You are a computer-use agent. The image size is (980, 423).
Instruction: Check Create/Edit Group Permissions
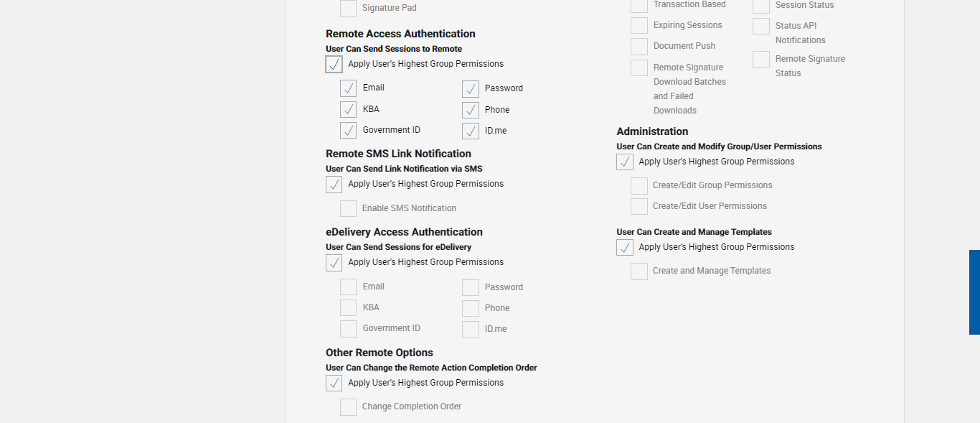tap(639, 186)
